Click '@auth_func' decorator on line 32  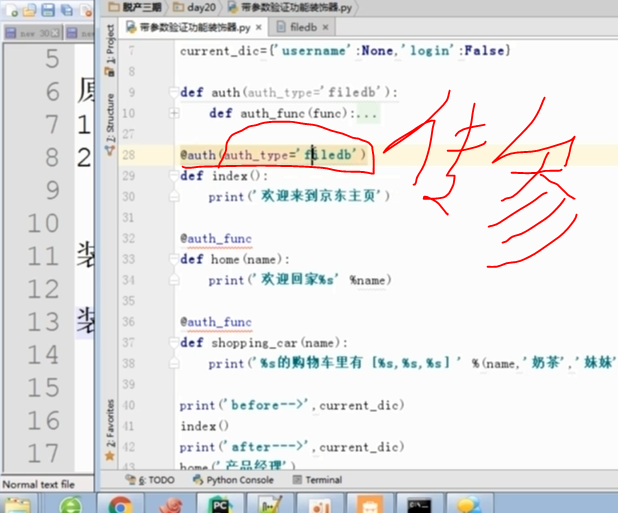[x=216, y=238]
